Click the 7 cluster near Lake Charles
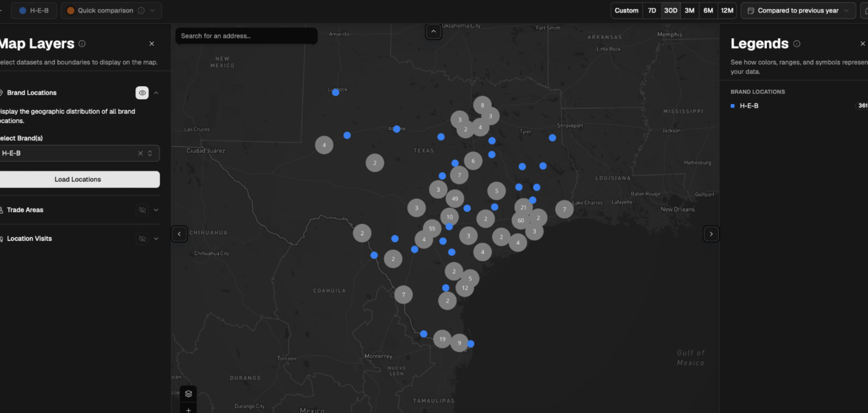 564,209
